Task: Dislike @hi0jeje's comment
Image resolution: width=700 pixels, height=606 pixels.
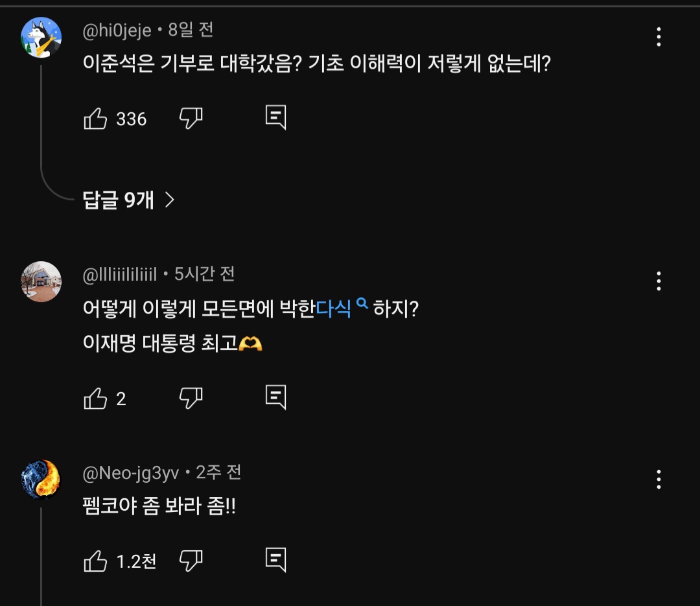Action: point(191,119)
